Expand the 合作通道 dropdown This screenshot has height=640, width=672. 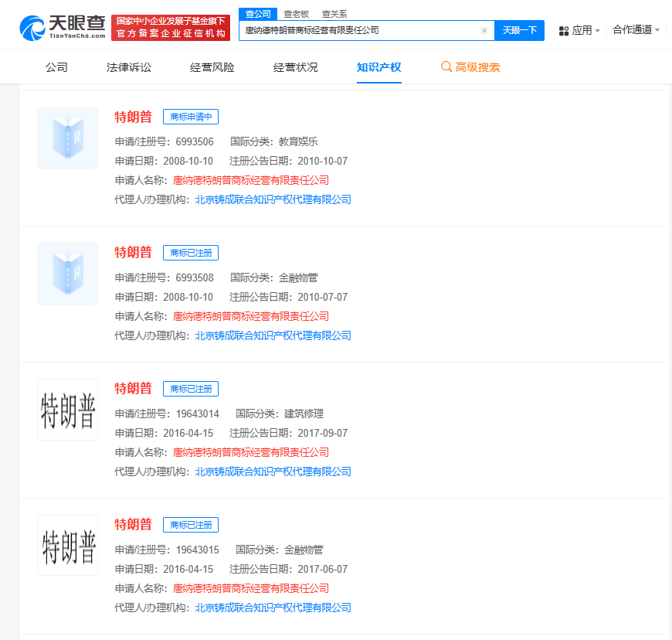click(x=636, y=30)
